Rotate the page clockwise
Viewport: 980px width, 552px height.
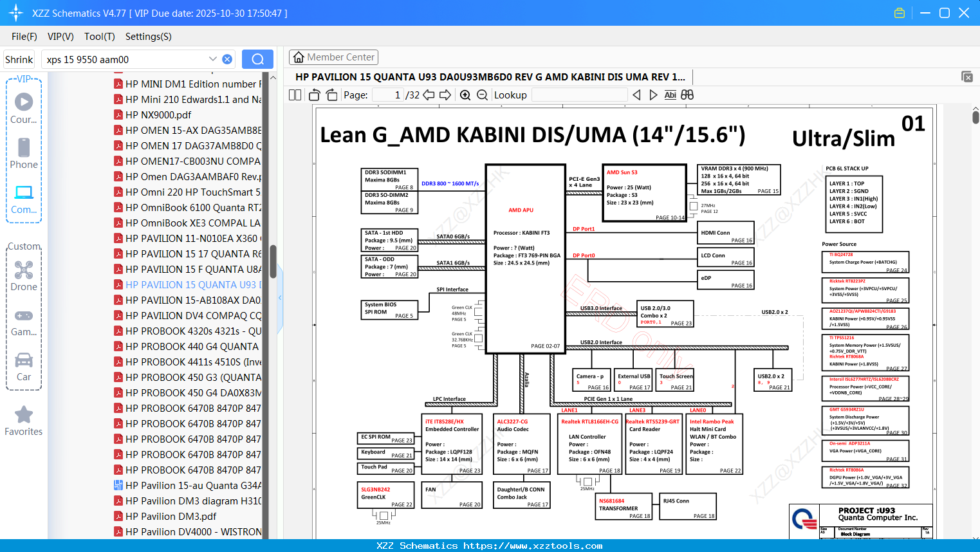point(331,95)
